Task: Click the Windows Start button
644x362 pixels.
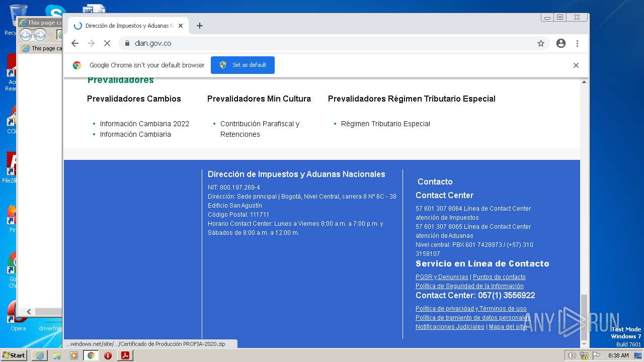Action: click(x=14, y=355)
